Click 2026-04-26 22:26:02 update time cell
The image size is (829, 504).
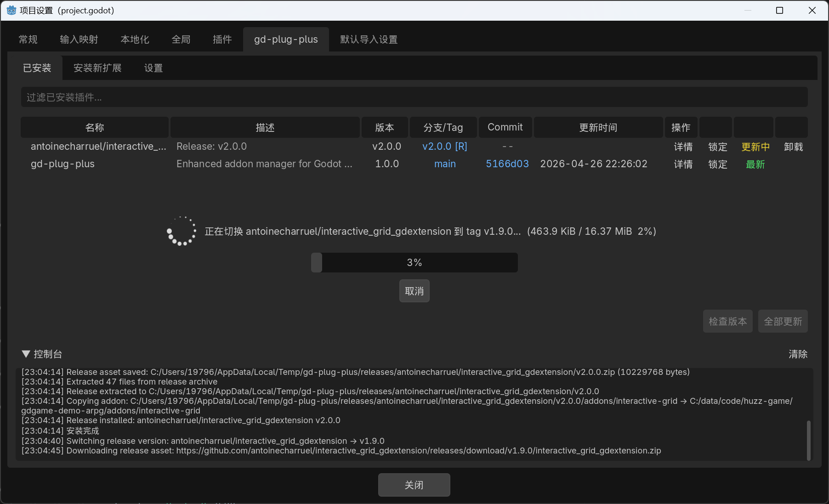pyautogui.click(x=594, y=164)
